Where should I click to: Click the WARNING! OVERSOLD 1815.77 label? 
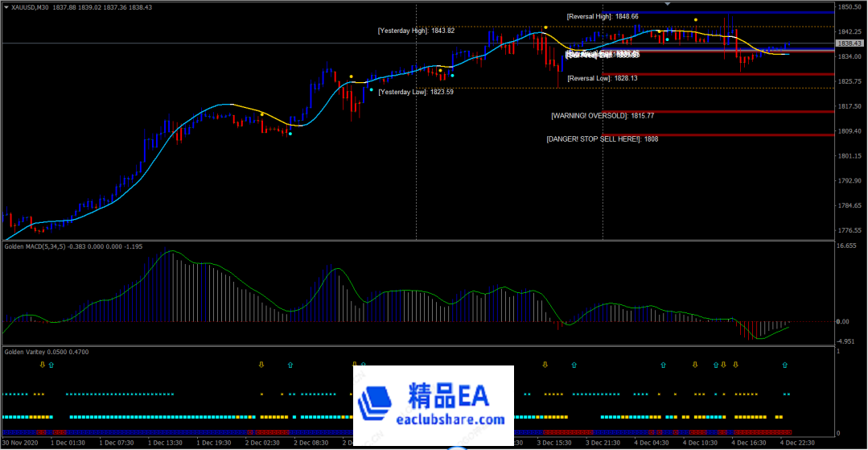(603, 116)
